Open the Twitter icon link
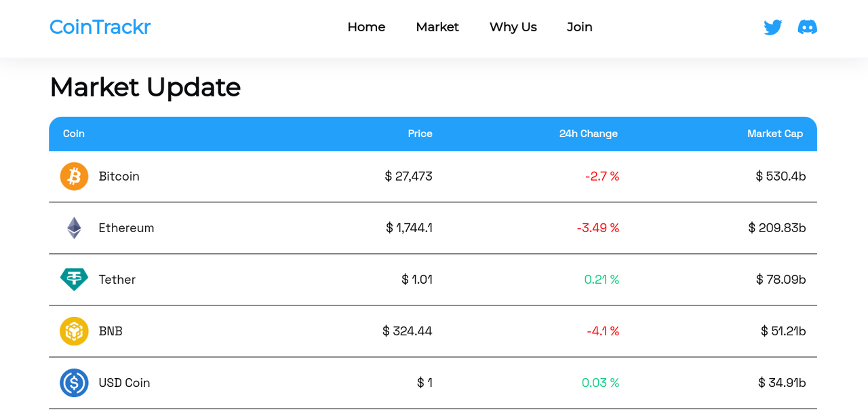Screen dimensions: 868x410 click(772, 27)
